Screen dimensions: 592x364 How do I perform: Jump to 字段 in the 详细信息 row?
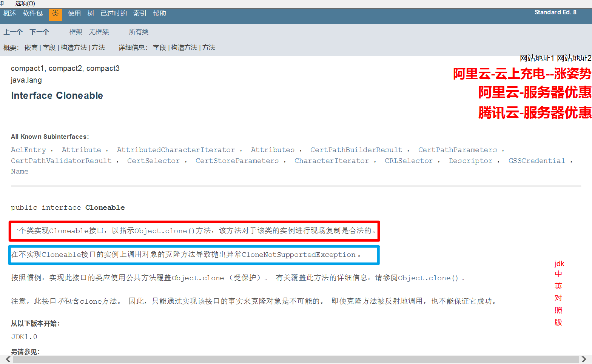click(159, 48)
